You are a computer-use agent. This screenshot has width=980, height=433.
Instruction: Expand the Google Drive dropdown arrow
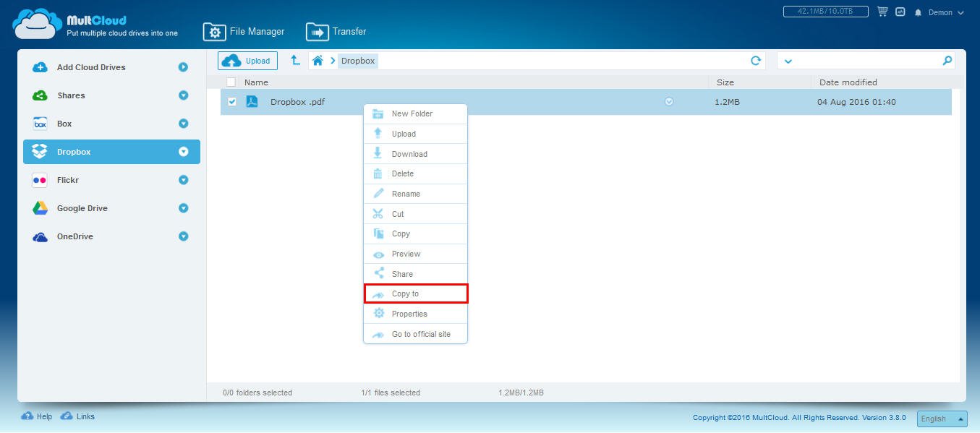[183, 208]
